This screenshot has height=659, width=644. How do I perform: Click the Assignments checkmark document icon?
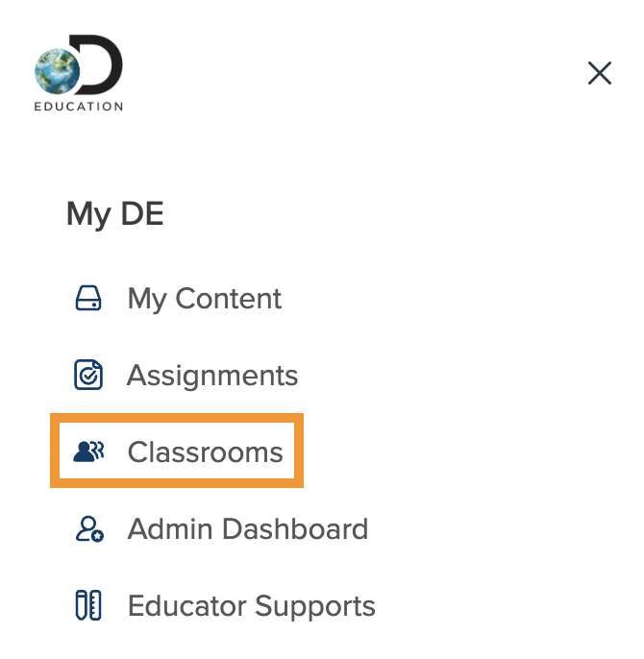coord(88,375)
